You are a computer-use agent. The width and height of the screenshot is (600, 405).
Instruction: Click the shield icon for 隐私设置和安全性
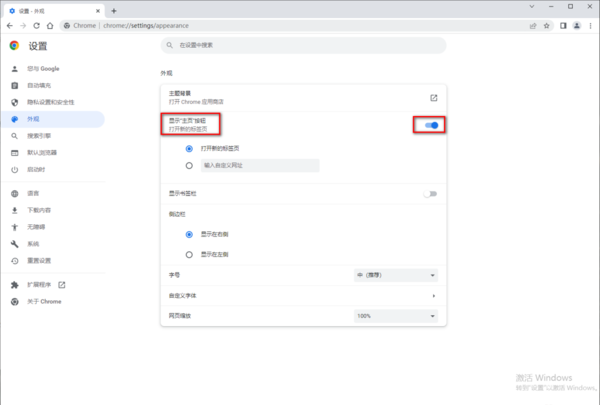pos(15,102)
